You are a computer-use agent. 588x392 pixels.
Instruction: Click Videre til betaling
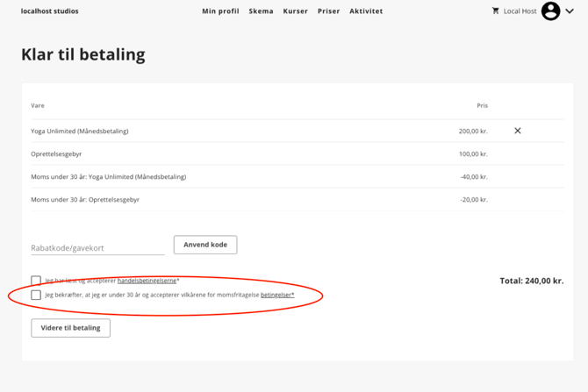tap(70, 328)
